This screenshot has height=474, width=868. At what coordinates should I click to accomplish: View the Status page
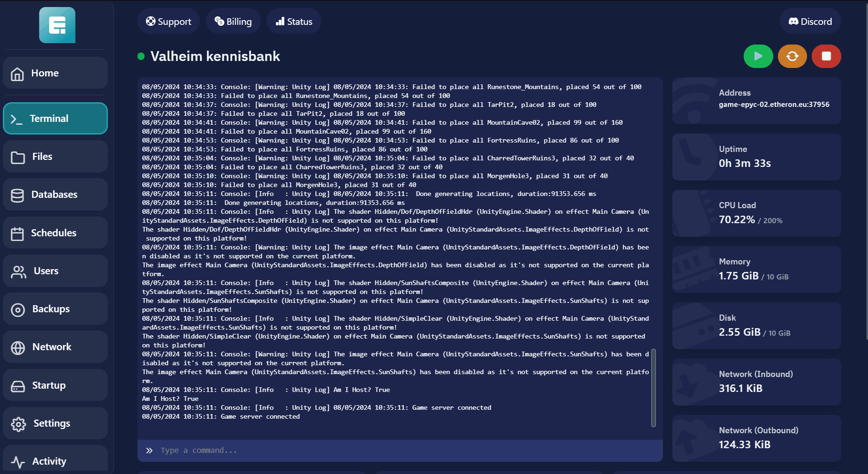294,22
